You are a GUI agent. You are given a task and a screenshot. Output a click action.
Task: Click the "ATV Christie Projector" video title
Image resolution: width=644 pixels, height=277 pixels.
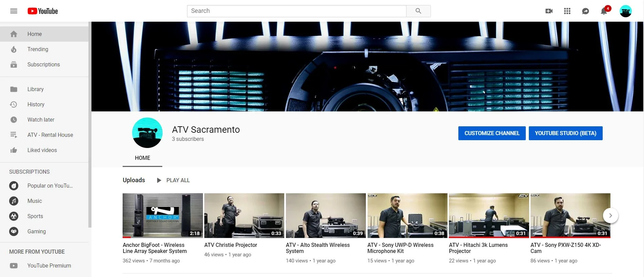click(x=231, y=245)
